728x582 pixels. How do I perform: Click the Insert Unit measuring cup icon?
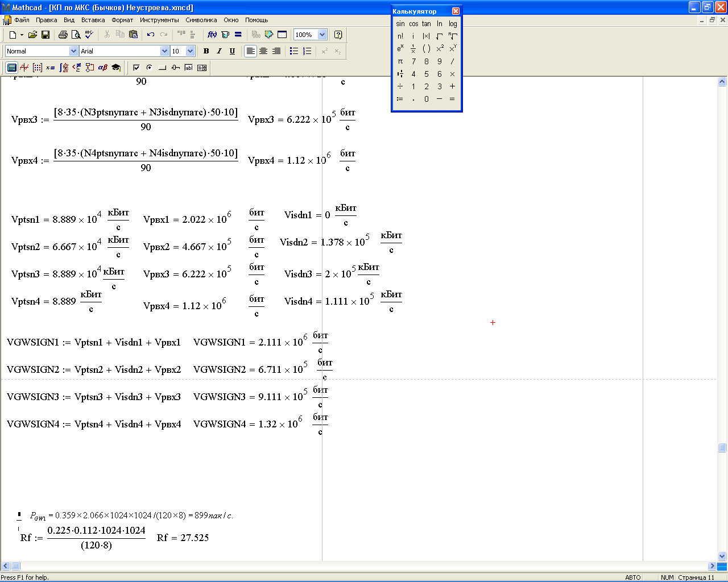click(x=225, y=35)
